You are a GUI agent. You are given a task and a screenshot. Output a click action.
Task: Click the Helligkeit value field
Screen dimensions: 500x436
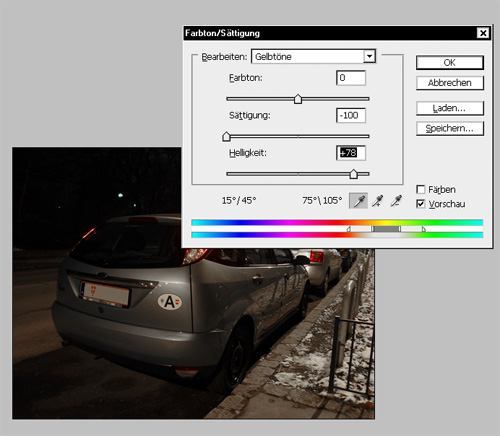[x=351, y=153]
